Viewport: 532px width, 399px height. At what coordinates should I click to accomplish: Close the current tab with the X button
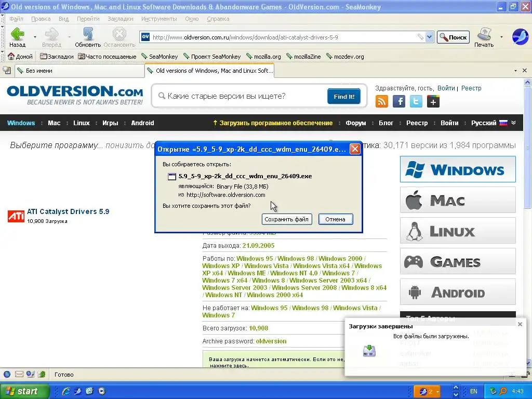tap(525, 71)
